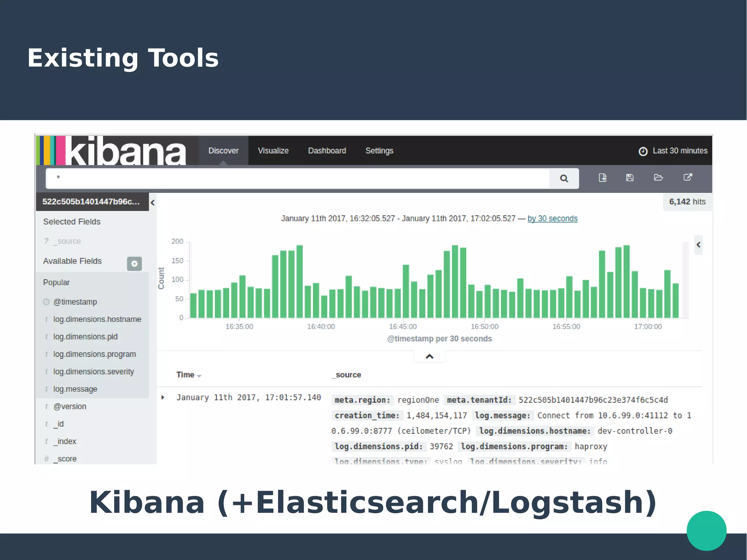Select the log.dimensions.hostname field
The image size is (747, 560).
point(97,319)
